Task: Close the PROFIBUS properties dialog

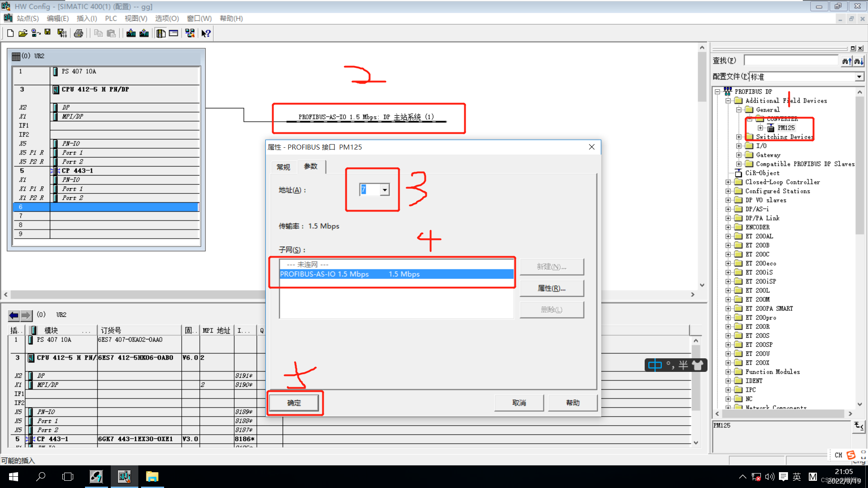Action: click(x=591, y=147)
